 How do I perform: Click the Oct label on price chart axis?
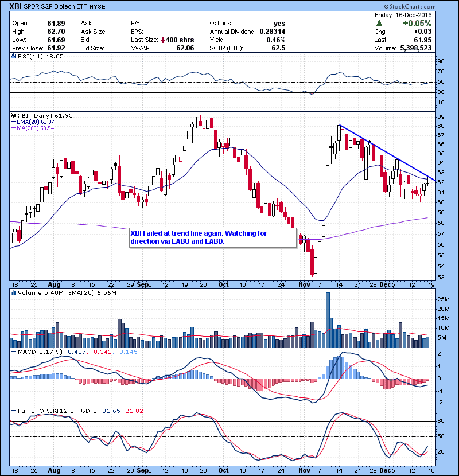(x=223, y=285)
